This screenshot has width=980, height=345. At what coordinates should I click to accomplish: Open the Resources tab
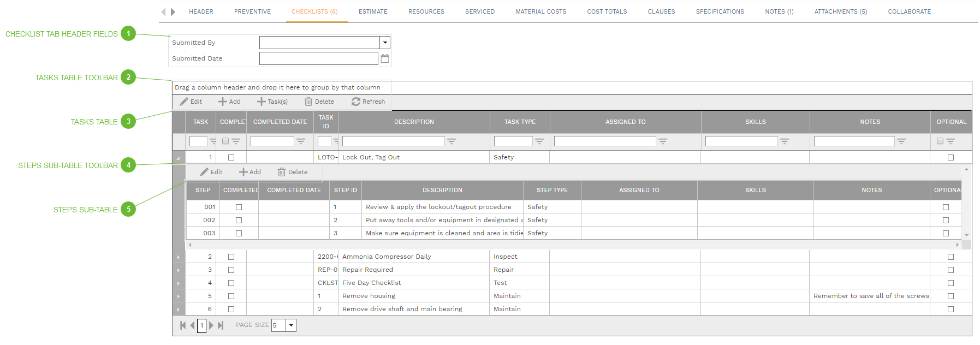click(x=426, y=11)
